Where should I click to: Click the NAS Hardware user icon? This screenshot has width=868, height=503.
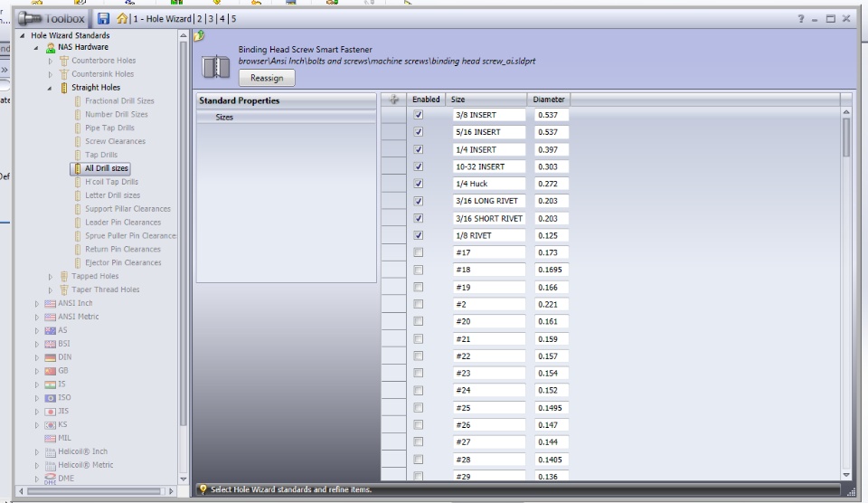[51, 48]
